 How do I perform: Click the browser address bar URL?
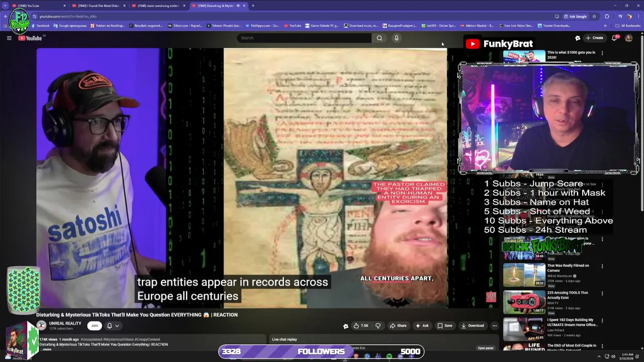(68, 16)
